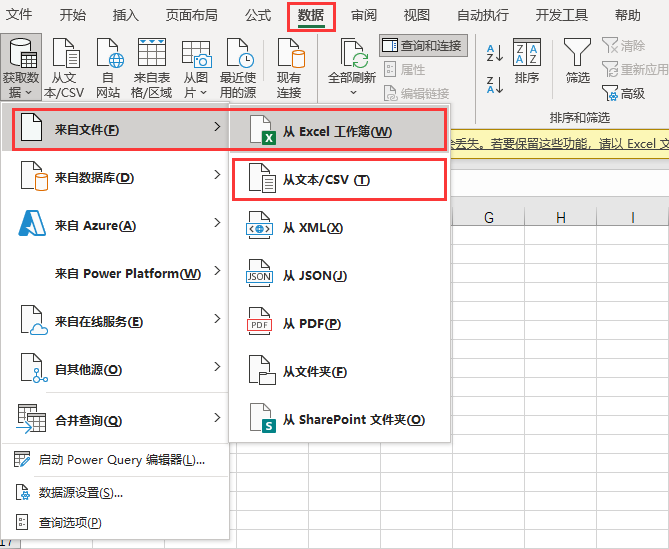Select column header H
Viewport: 669px width, 549px height.
[x=561, y=217]
